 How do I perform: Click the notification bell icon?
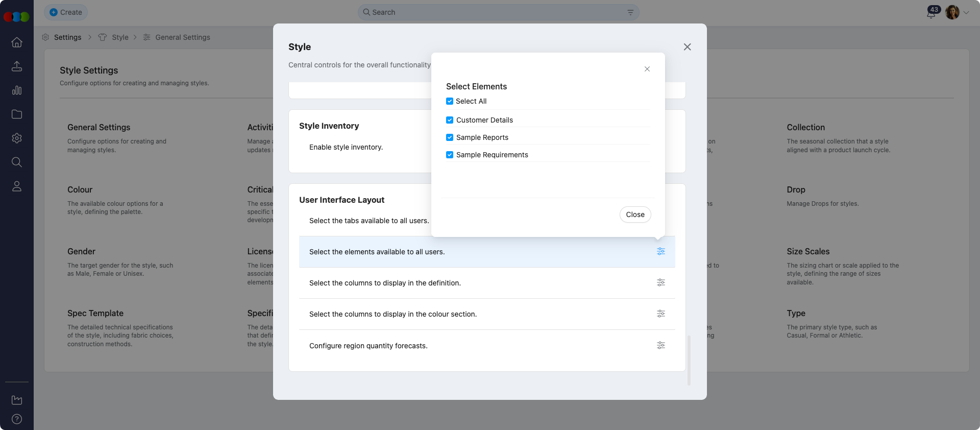pyautogui.click(x=931, y=13)
